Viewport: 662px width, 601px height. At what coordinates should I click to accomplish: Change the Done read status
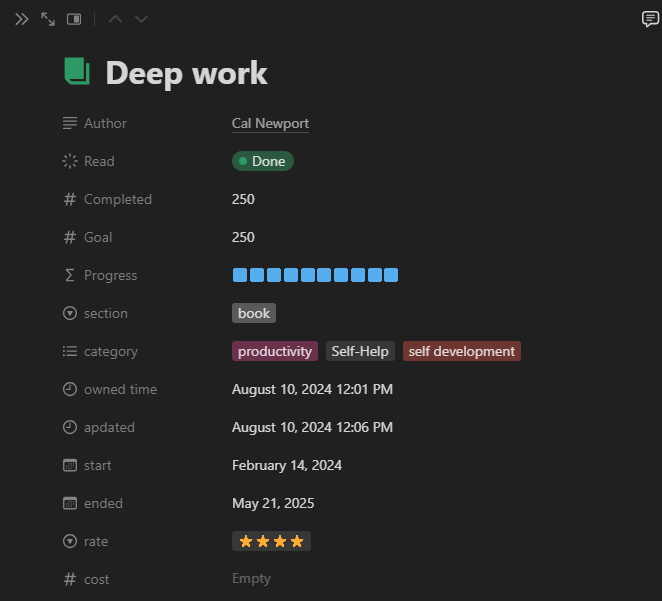click(263, 161)
